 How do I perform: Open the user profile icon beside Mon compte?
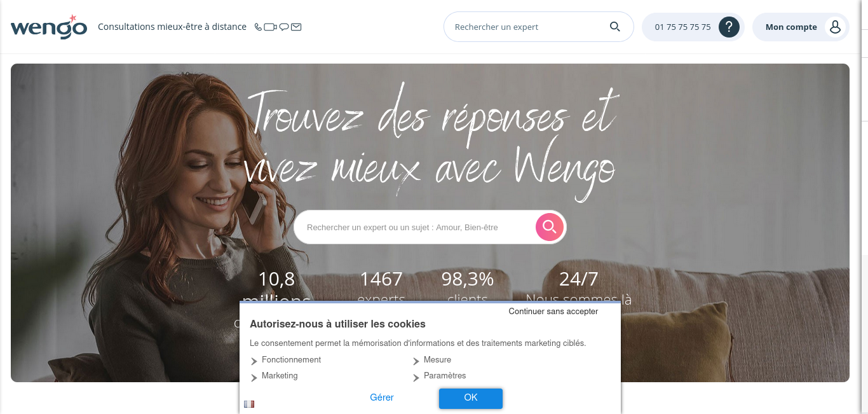(835, 27)
